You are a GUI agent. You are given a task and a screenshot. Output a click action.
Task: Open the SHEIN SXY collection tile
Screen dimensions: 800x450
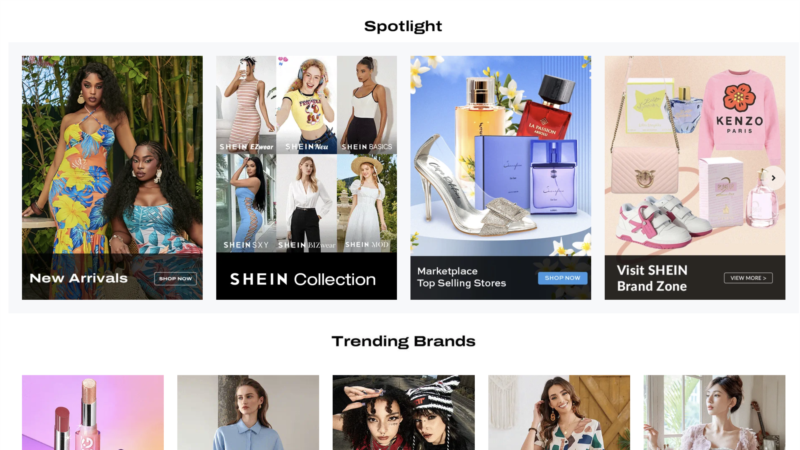[x=246, y=203]
